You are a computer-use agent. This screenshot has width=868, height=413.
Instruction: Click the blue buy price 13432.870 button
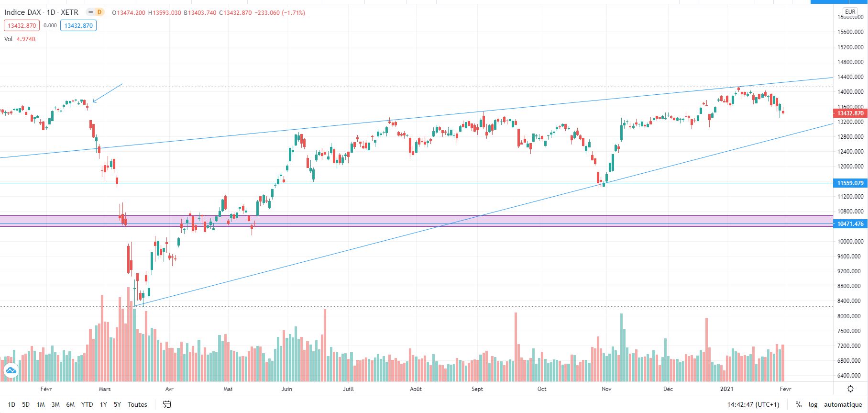pyautogui.click(x=78, y=25)
